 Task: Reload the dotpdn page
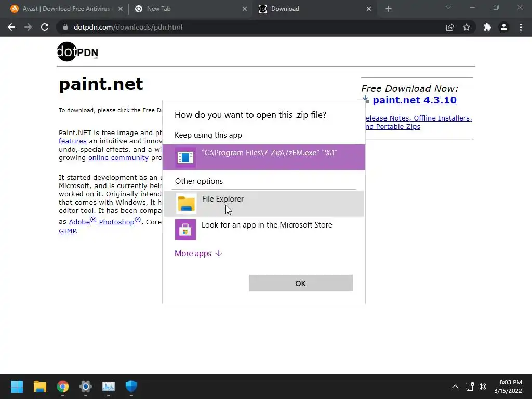point(45,27)
